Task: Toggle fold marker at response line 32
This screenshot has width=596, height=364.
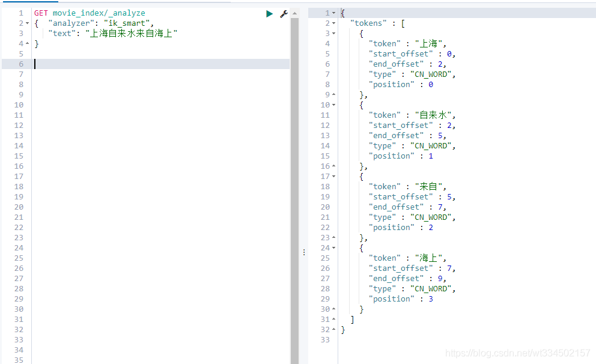Action: point(333,329)
